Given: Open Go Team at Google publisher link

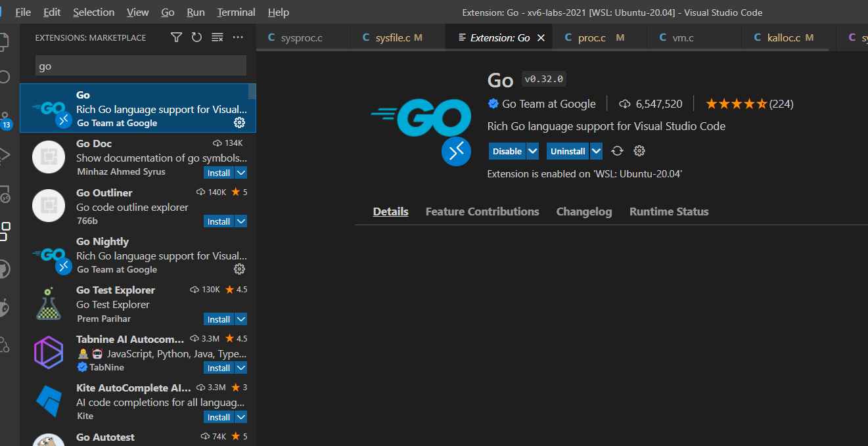Looking at the screenshot, I should point(549,104).
